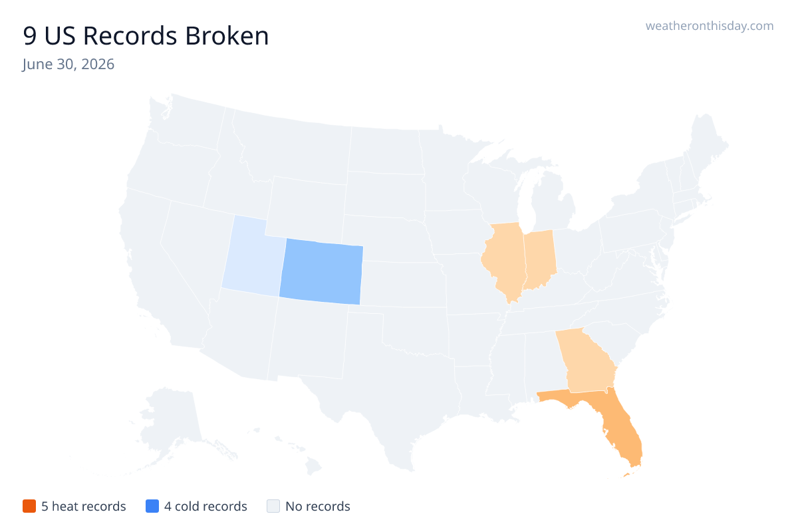Select Colorado on the map
The width and height of the screenshot is (798, 532).
(x=321, y=272)
